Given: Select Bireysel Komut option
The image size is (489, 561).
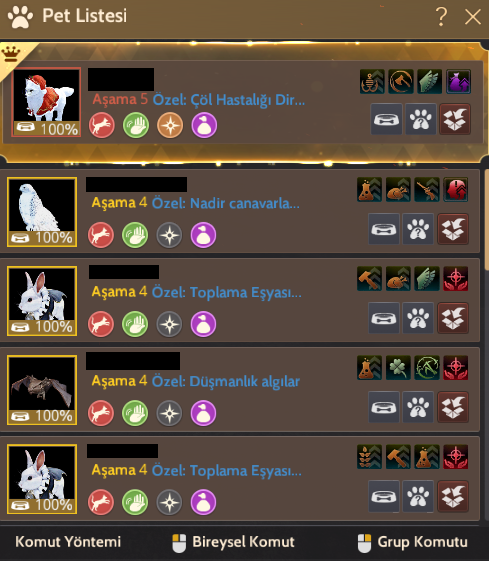Looking at the screenshot, I should (233, 542).
